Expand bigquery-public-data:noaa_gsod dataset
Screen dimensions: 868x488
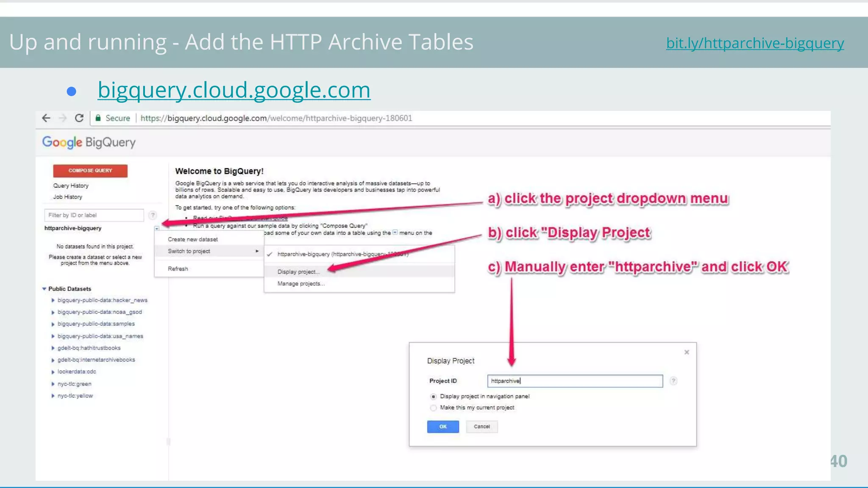53,312
